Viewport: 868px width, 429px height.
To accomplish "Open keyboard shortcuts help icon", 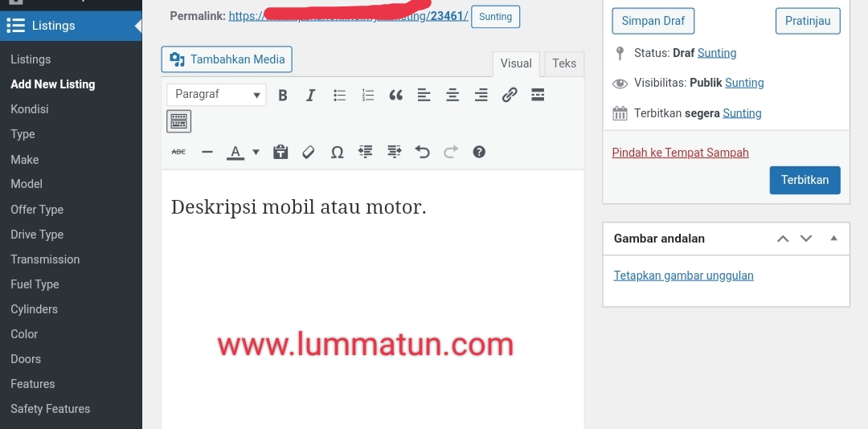I will click(x=479, y=152).
